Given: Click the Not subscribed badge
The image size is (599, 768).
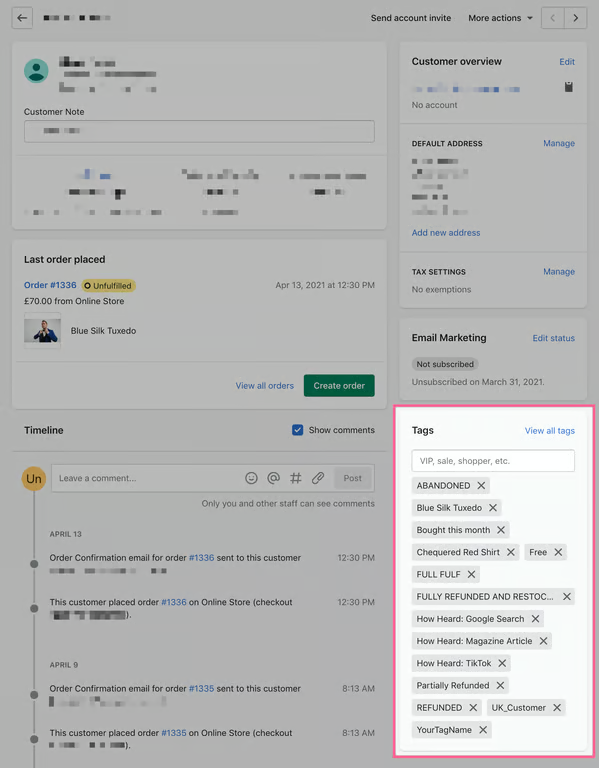Looking at the screenshot, I should (445, 364).
